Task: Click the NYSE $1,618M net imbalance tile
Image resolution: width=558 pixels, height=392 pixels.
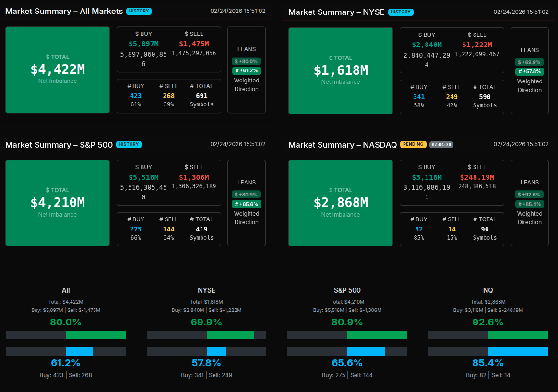Action: [341, 70]
